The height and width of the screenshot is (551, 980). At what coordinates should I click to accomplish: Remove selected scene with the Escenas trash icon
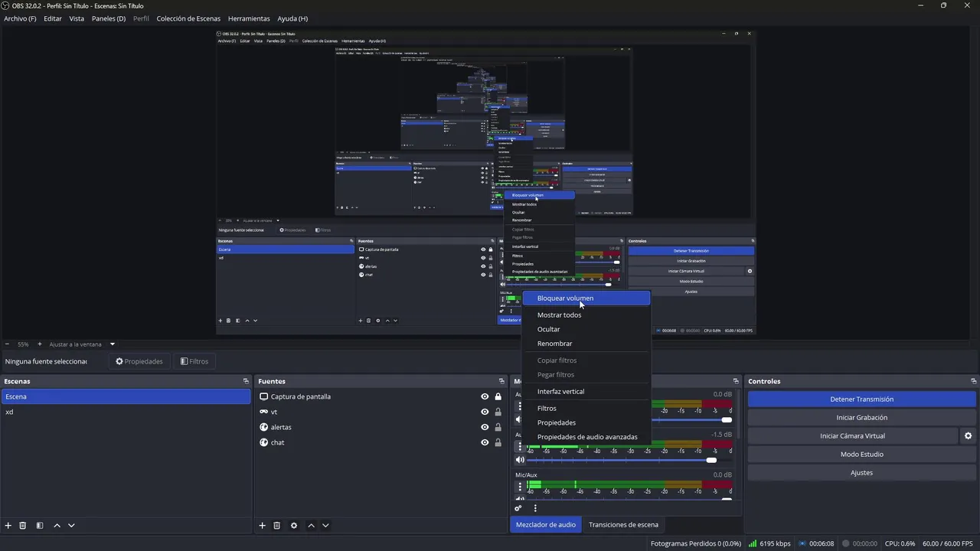[23, 526]
